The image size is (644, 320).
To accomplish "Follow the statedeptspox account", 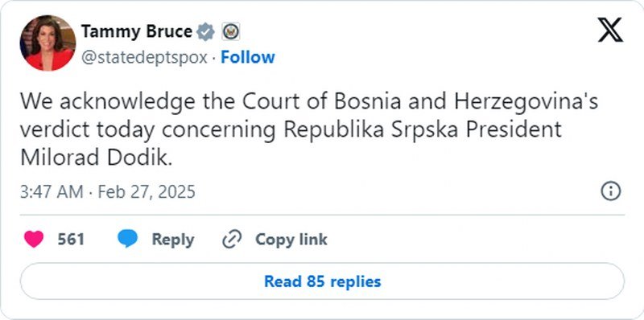I will point(248,57).
